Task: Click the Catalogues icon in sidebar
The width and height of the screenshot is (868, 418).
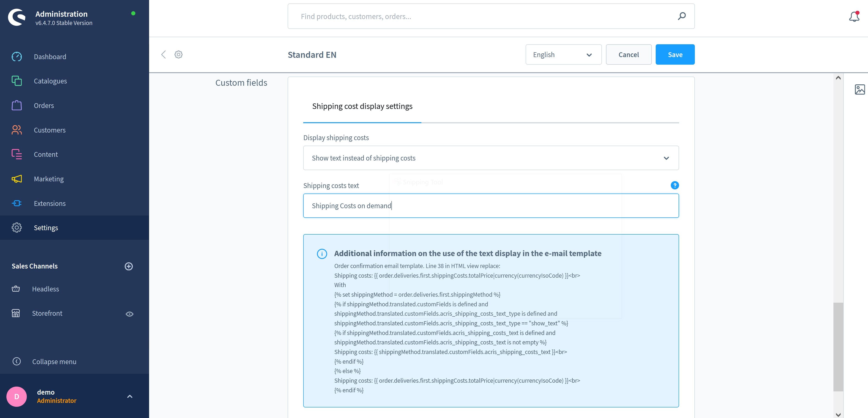Action: pyautogui.click(x=16, y=81)
